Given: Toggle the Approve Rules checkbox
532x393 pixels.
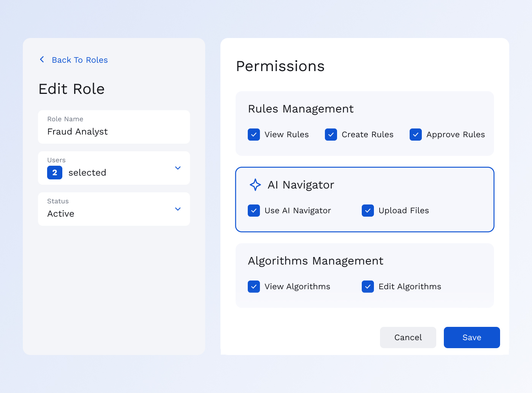Looking at the screenshot, I should [416, 135].
